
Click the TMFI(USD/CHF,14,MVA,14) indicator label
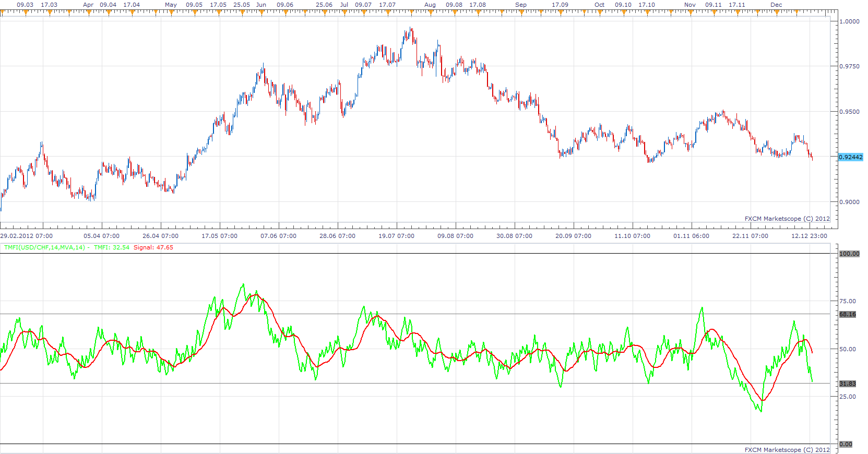(x=44, y=247)
